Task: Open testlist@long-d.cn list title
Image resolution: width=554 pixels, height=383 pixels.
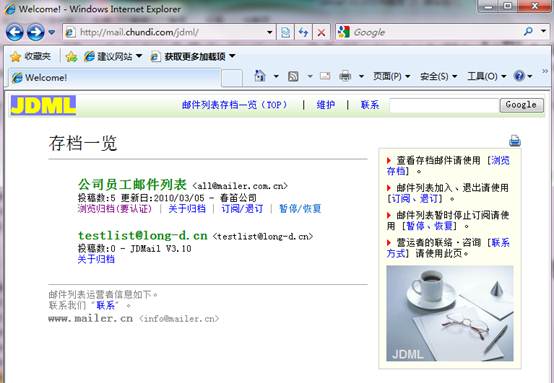Action: tap(143, 235)
